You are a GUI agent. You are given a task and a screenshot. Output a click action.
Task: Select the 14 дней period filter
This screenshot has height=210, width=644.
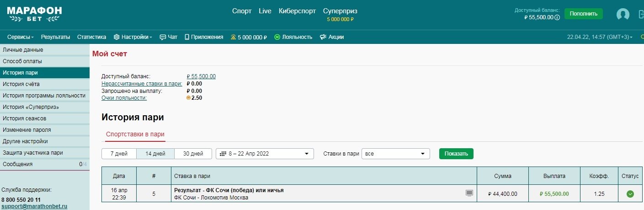[x=155, y=154]
